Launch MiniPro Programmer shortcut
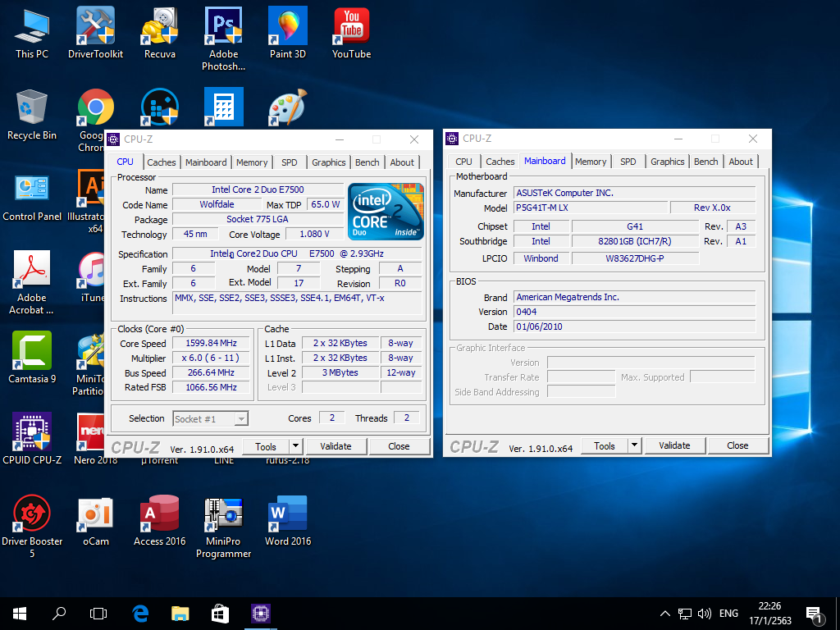This screenshot has height=630, width=840. coord(223,527)
